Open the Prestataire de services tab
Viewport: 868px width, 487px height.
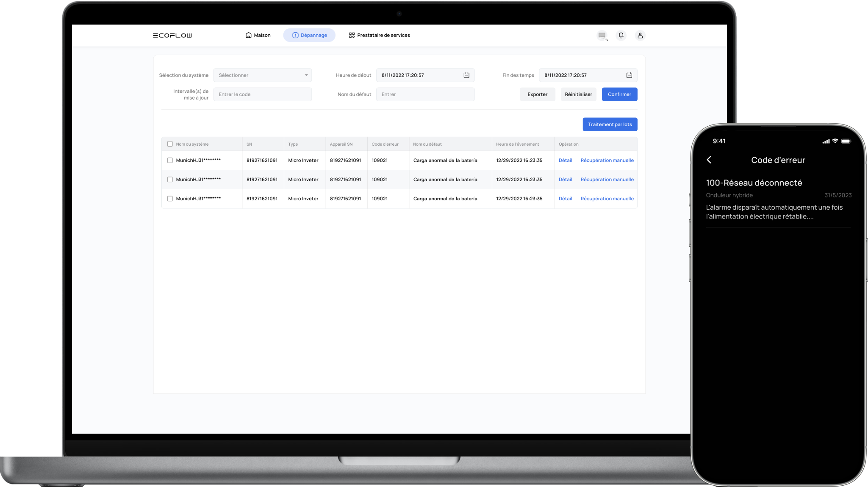click(379, 35)
